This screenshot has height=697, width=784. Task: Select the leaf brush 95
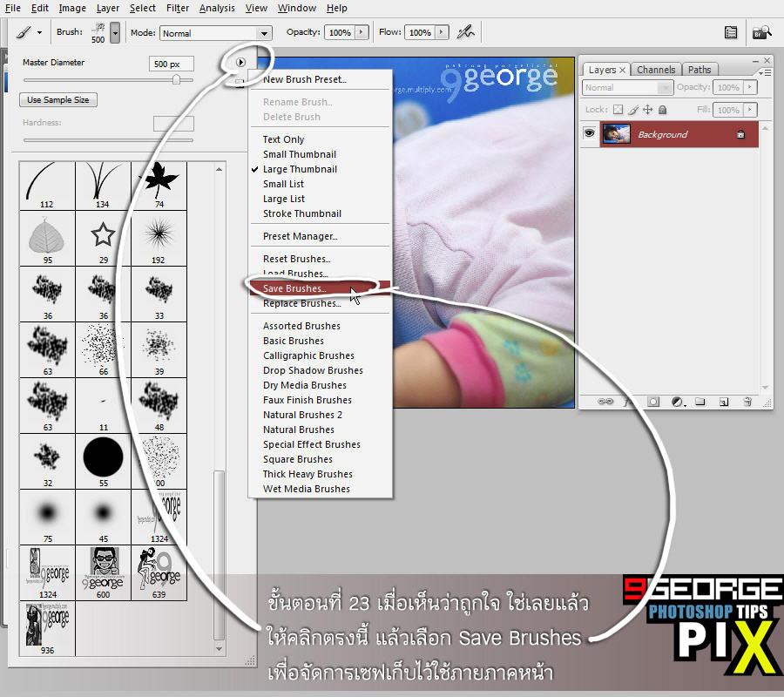coord(48,239)
